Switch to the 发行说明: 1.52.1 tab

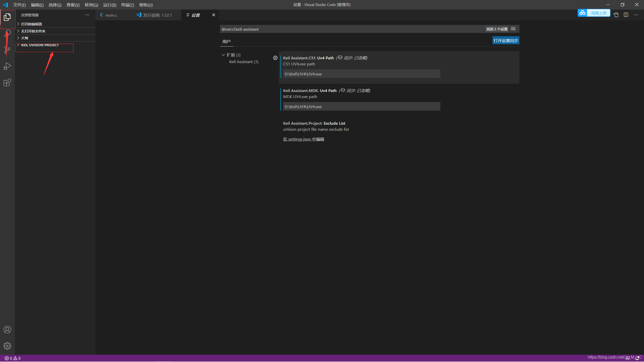click(157, 15)
